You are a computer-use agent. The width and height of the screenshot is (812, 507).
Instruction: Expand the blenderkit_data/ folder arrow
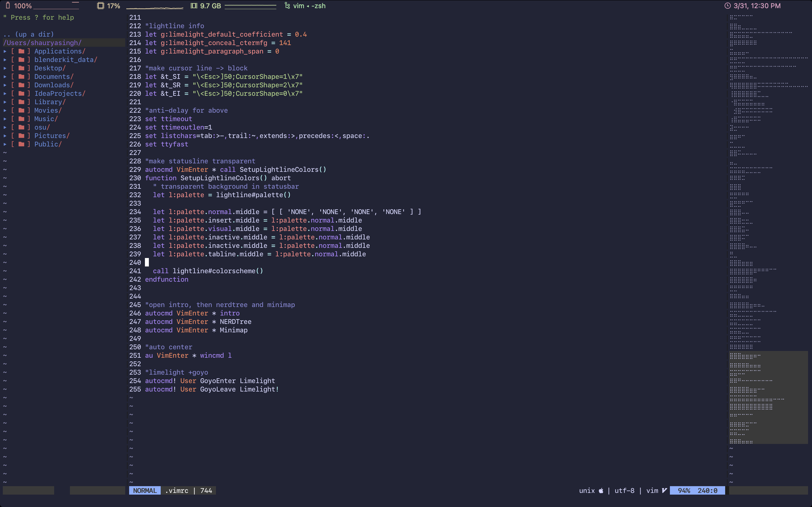click(x=5, y=59)
